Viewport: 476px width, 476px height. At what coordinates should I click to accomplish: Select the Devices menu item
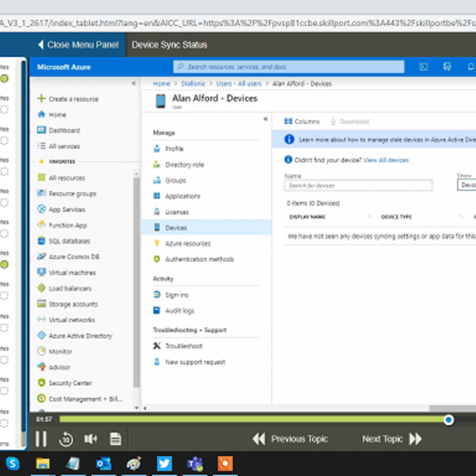[x=206, y=227]
